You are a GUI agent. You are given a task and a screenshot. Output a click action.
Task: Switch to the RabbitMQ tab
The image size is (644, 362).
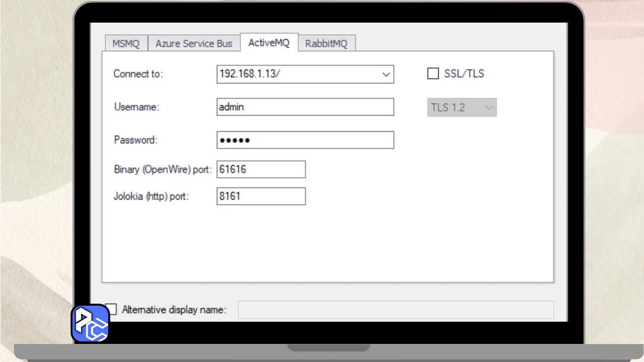[327, 43]
